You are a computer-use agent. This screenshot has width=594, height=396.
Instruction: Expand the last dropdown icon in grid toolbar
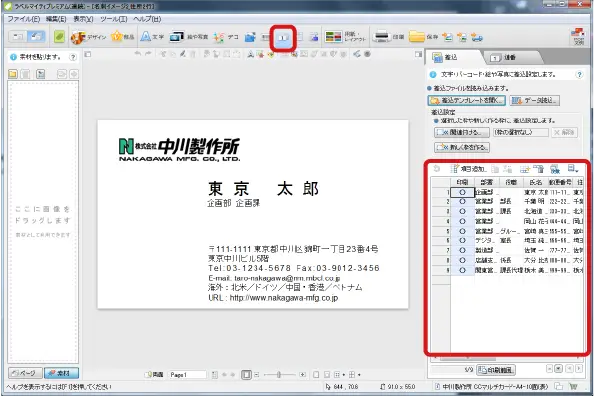coord(572,169)
